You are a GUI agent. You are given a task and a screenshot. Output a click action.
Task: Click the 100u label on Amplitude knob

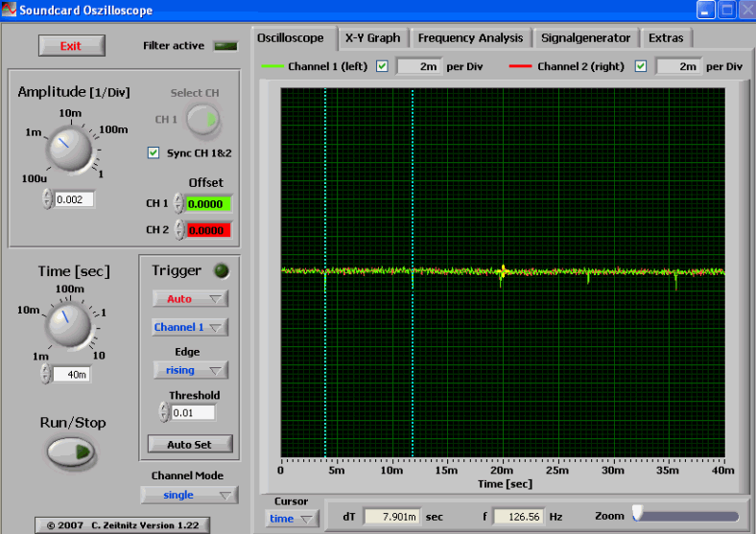tap(35, 179)
